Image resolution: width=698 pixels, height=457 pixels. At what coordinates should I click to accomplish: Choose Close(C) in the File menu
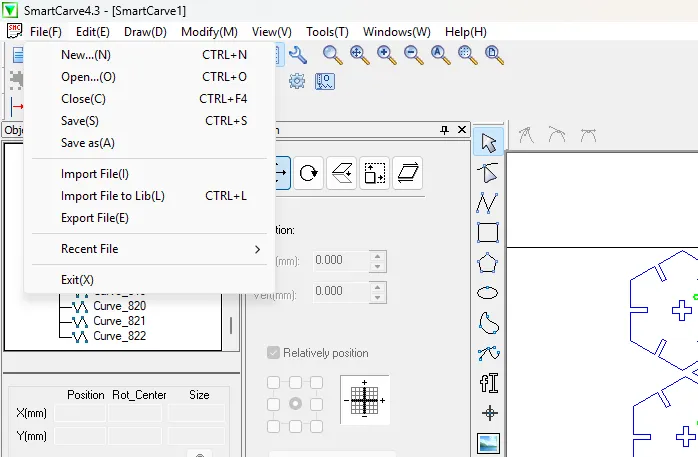click(x=150, y=99)
